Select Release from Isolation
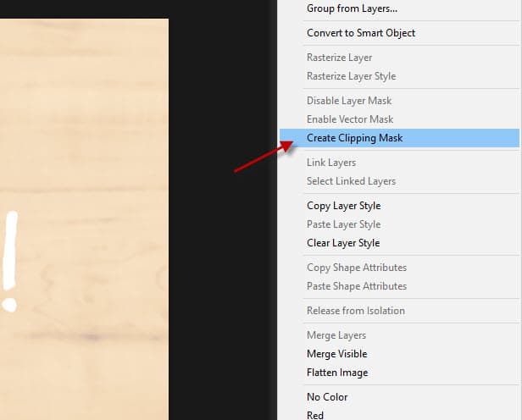 356,311
